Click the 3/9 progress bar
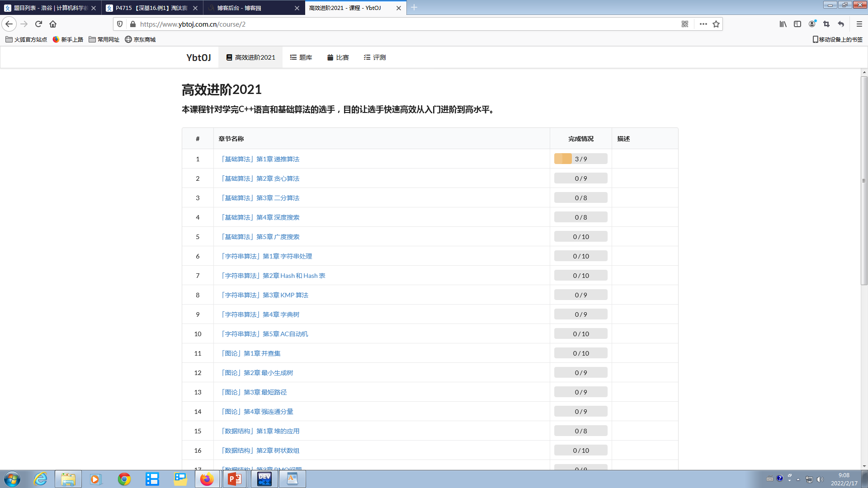This screenshot has height=488, width=868. point(580,159)
